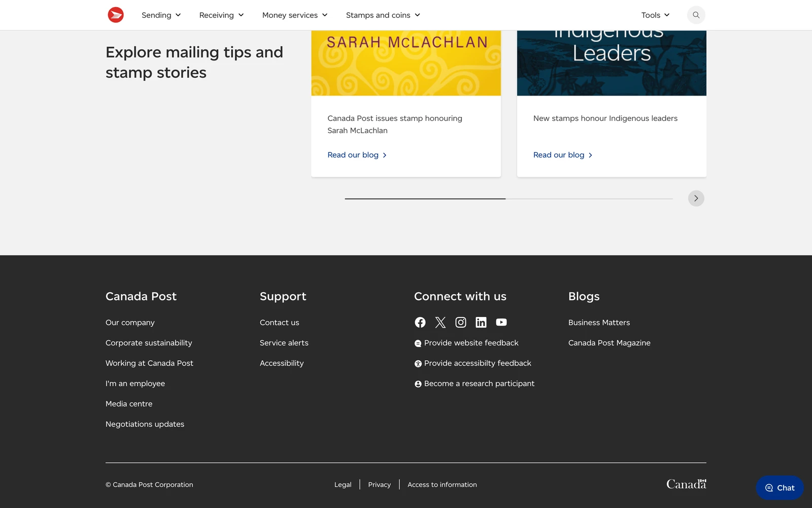Image resolution: width=812 pixels, height=508 pixels.
Task: Read our blog link for Indigenous leaders
Action: pos(562,155)
